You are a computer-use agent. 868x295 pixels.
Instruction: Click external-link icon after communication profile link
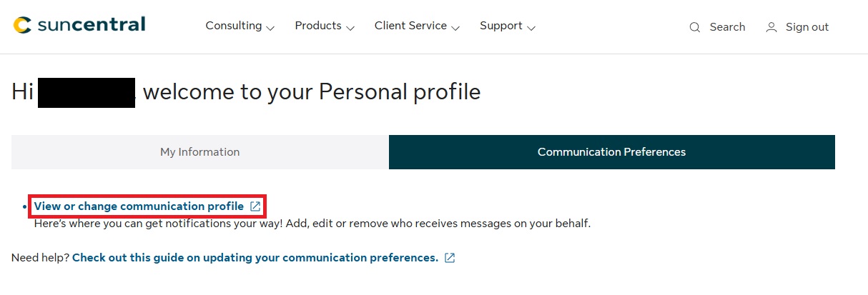(255, 206)
